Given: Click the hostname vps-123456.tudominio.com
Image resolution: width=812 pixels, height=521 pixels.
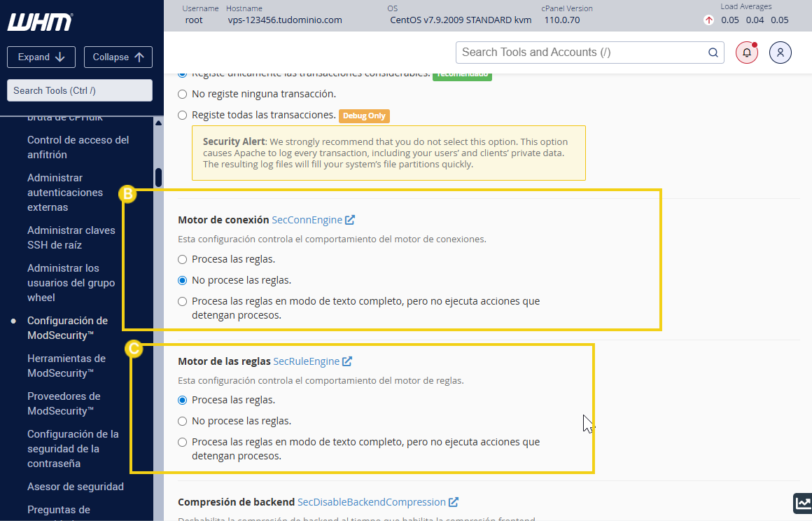Looking at the screenshot, I should (x=285, y=20).
